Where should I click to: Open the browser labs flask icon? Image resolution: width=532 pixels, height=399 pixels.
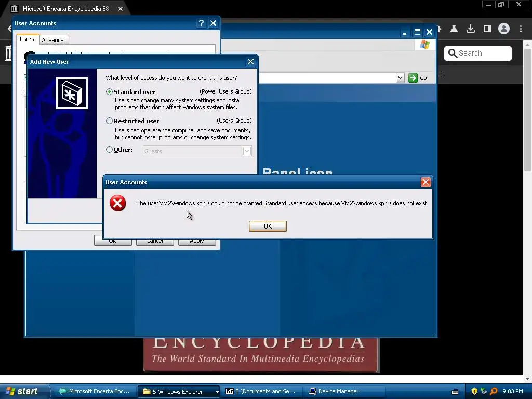[454, 29]
